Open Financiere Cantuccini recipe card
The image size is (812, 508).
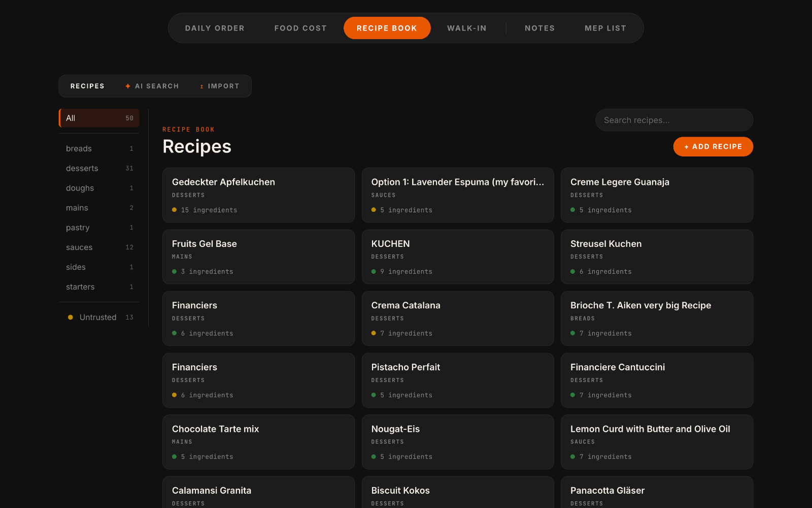pos(657,380)
